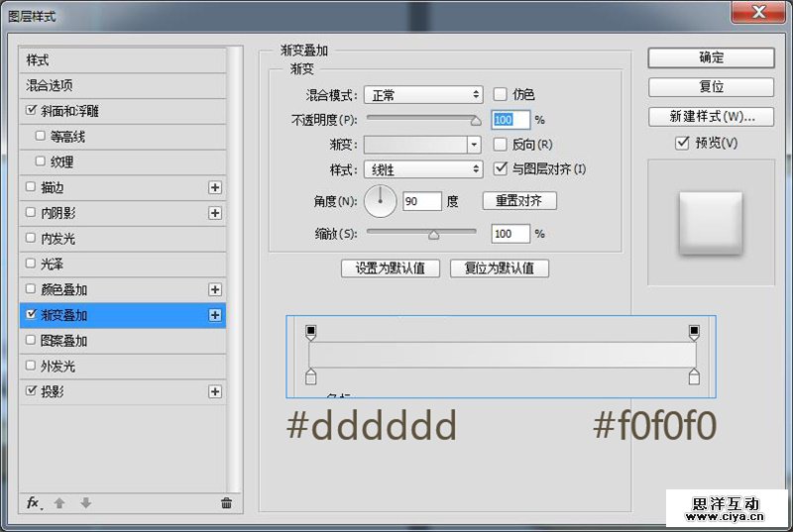793x532 pixels.
Task: Enable the 仿色 dither checkbox
Action: [501, 94]
